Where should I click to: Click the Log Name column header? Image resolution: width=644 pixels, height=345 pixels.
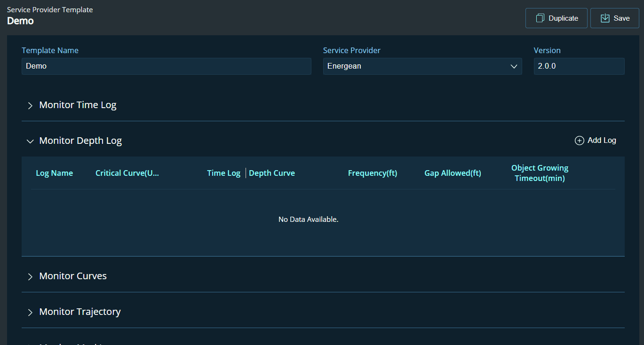[x=54, y=173]
